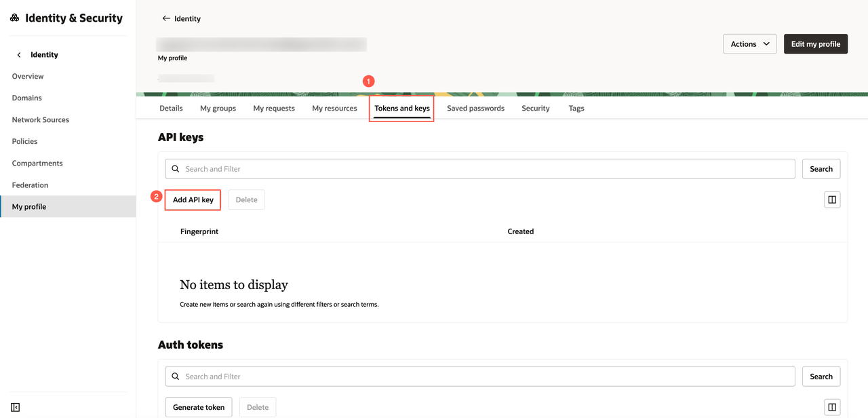Collapse the sidebar using bottom-left panel icon

(15, 407)
